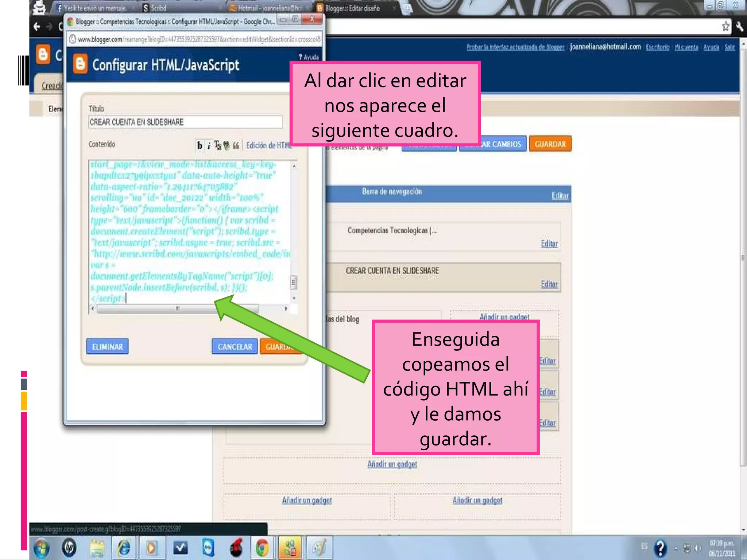Viewport: 747px width, 560px height.
Task: Open Windows Media Player taskbar icon
Action: tap(152, 548)
